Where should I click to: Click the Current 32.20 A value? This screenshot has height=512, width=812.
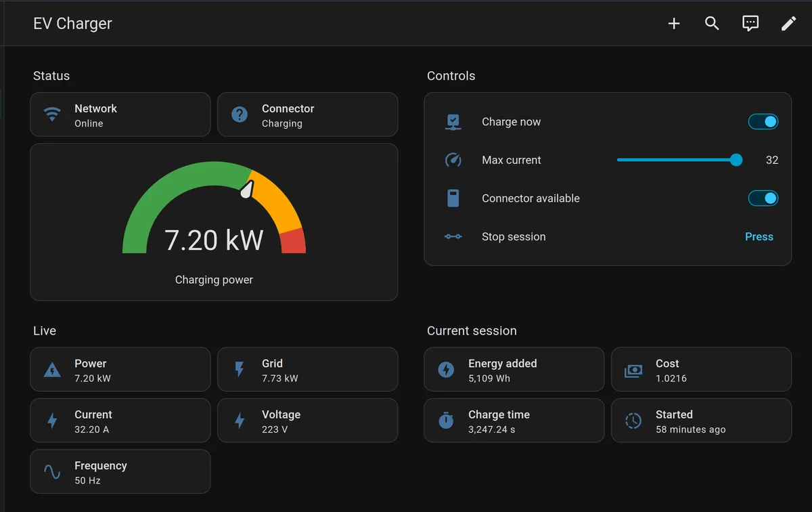91,429
